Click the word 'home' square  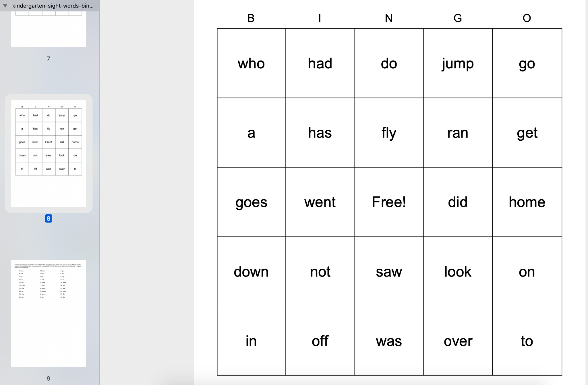527,202
